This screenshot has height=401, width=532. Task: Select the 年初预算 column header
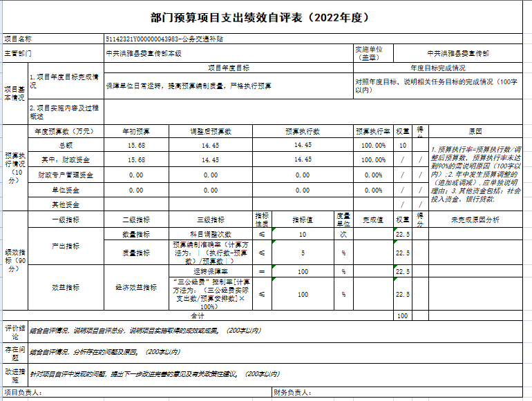click(x=136, y=131)
